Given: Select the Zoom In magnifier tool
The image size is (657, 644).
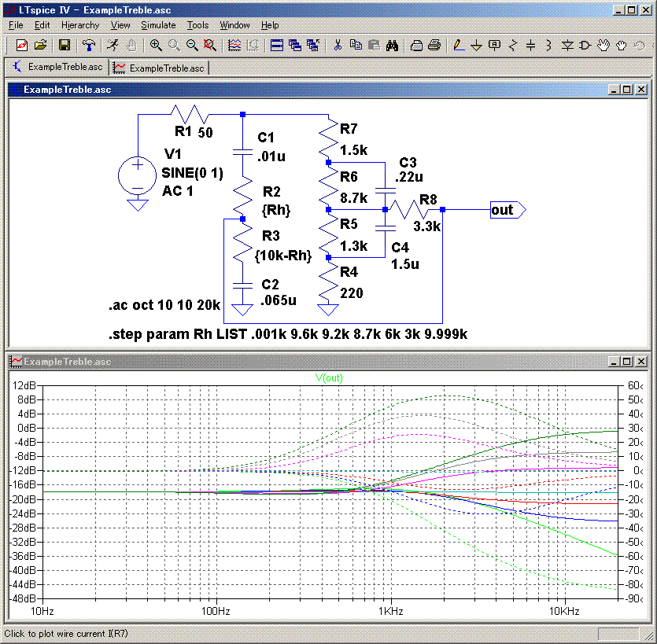Looking at the screenshot, I should [156, 45].
